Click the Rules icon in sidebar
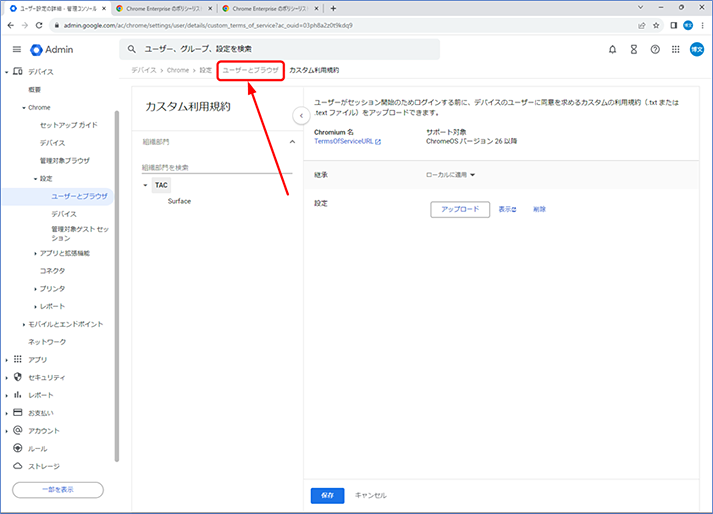Image resolution: width=713 pixels, height=514 pixels. click(18, 448)
